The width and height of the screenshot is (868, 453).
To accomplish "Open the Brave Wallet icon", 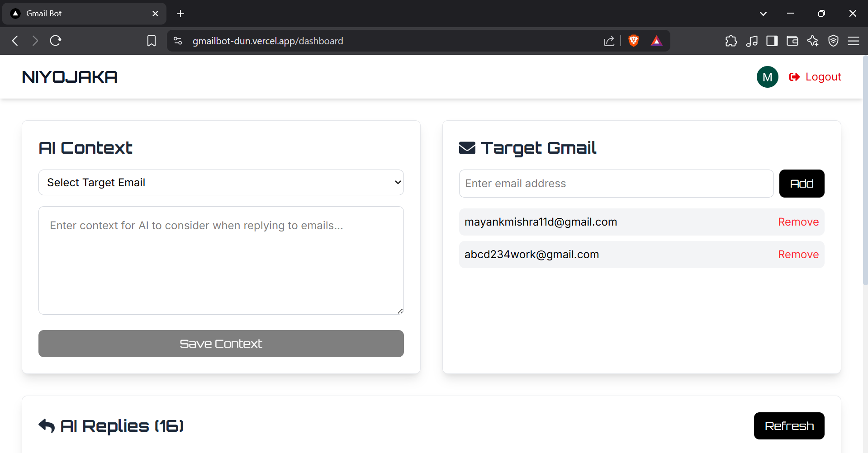I will (792, 41).
